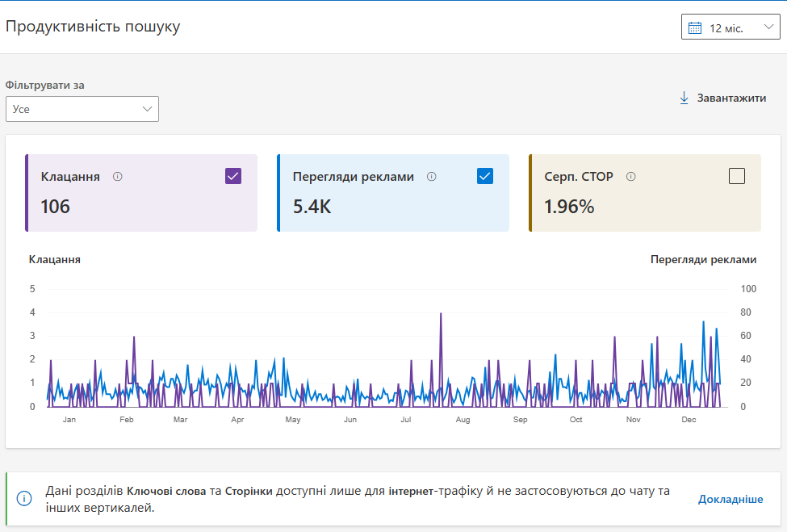Screen dimensions: 787x532
Task: Click the Dec label on chart axis
Action: click(689, 420)
